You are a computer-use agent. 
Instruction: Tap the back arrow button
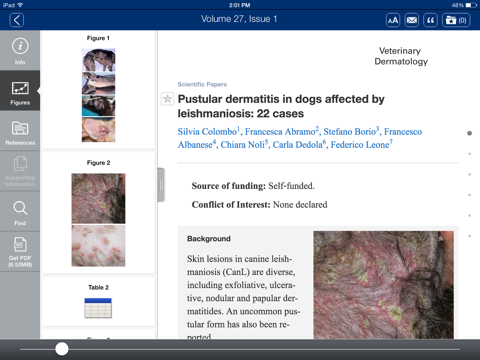coord(17,20)
